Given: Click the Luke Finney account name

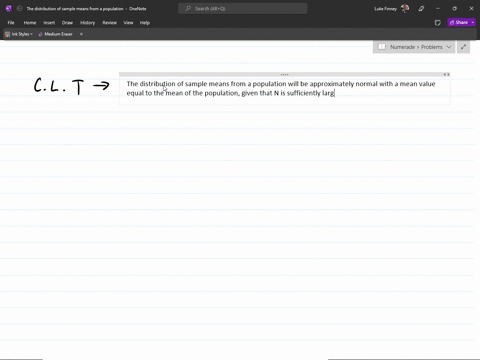Looking at the screenshot, I should coord(385,9).
